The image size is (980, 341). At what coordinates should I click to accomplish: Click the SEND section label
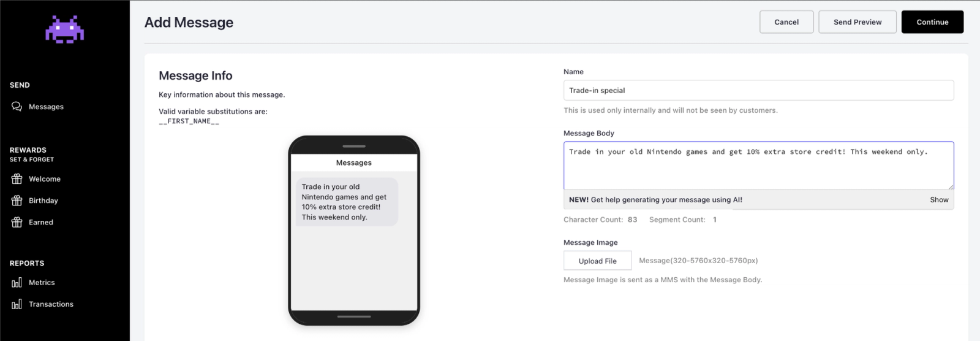coord(20,85)
